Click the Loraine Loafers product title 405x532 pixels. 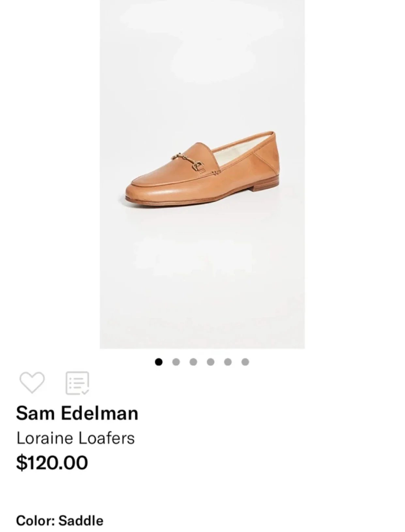[75, 438]
